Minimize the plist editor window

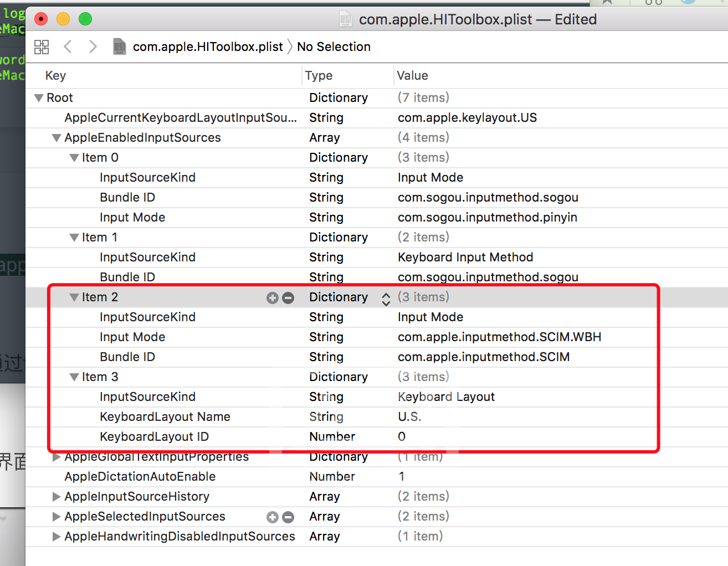(x=63, y=19)
